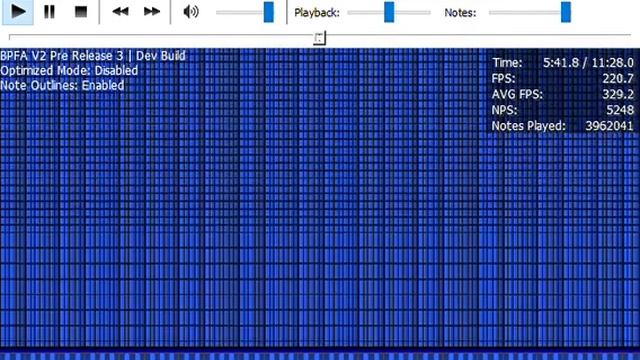Start playback with the Play button
Image resolution: width=640 pixels, height=360 pixels.
point(18,12)
